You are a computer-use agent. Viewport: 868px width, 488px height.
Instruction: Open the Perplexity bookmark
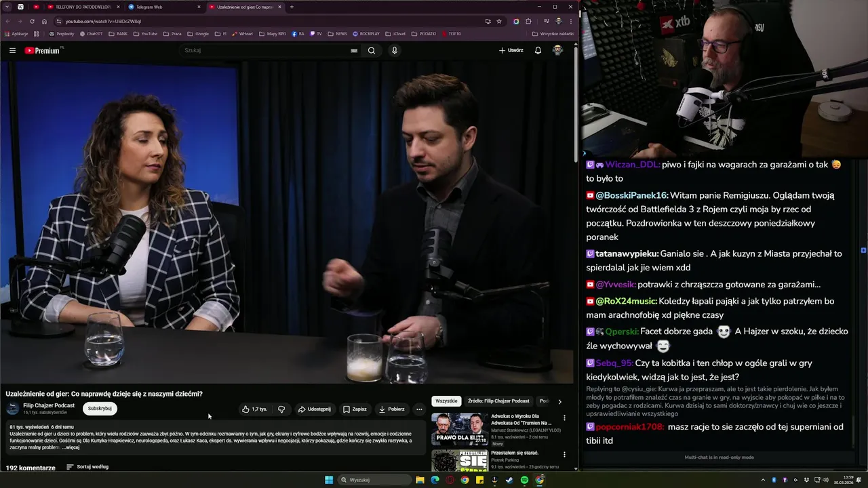point(62,33)
